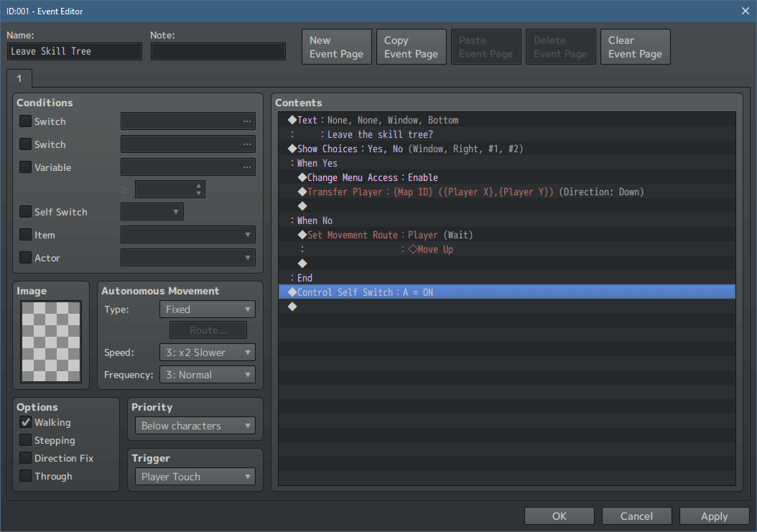Apply the event changes

(x=714, y=515)
